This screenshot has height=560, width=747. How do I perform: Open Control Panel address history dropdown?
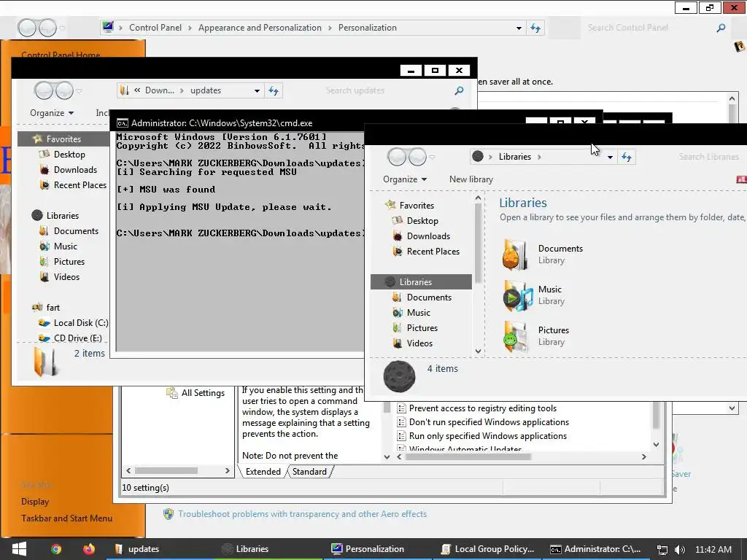click(x=519, y=28)
